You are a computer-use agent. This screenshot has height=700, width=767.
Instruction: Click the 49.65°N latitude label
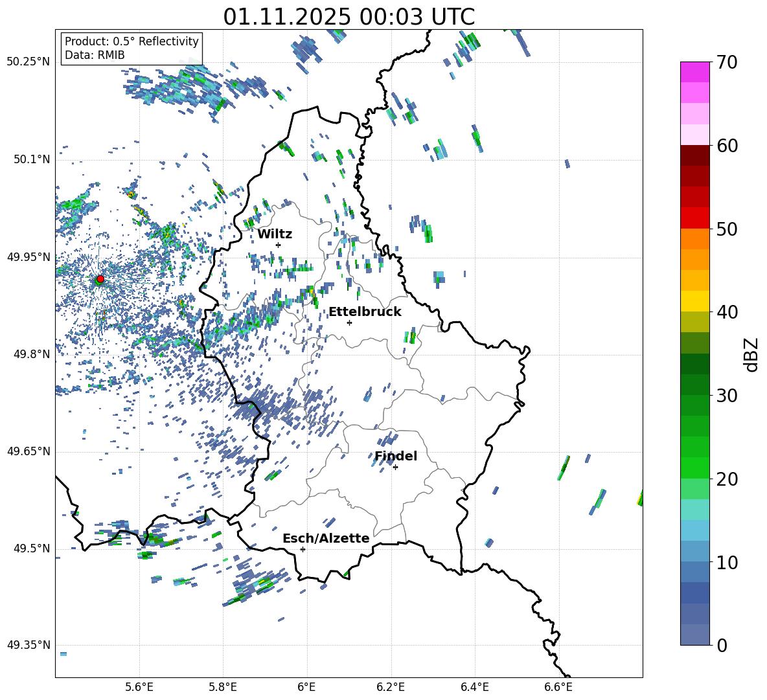point(29,451)
